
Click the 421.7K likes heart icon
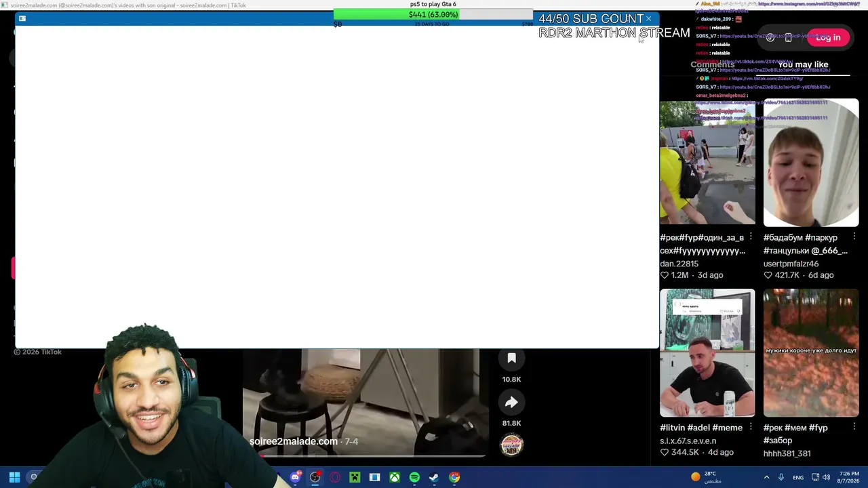pos(768,275)
